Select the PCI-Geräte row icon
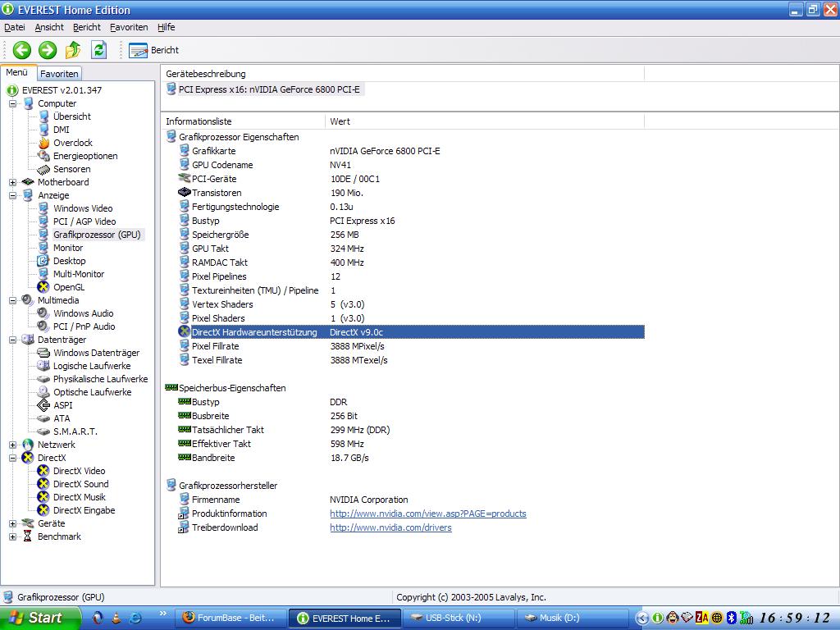 [184, 178]
